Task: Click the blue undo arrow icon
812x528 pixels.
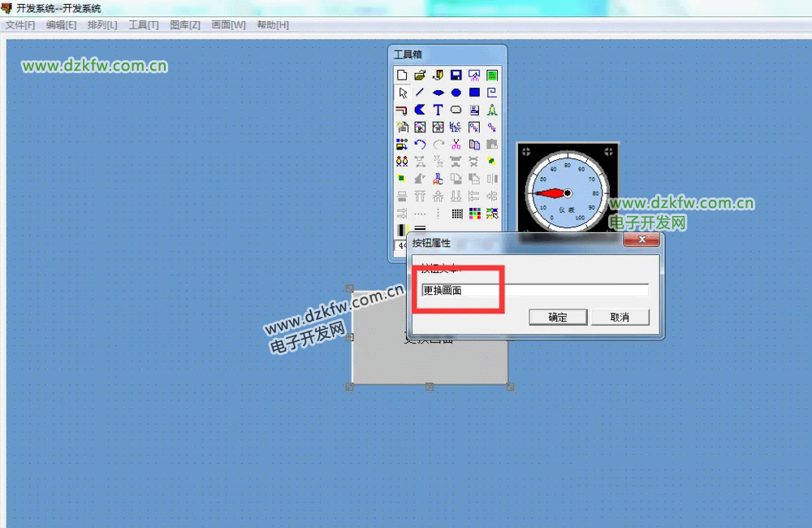Action: (420, 145)
